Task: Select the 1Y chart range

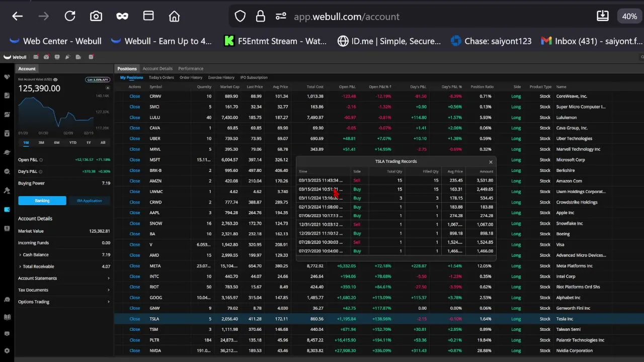Action: click(x=89, y=142)
